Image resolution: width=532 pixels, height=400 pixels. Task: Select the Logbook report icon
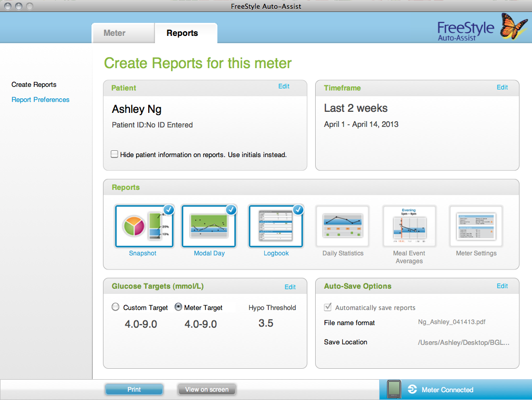276,226
